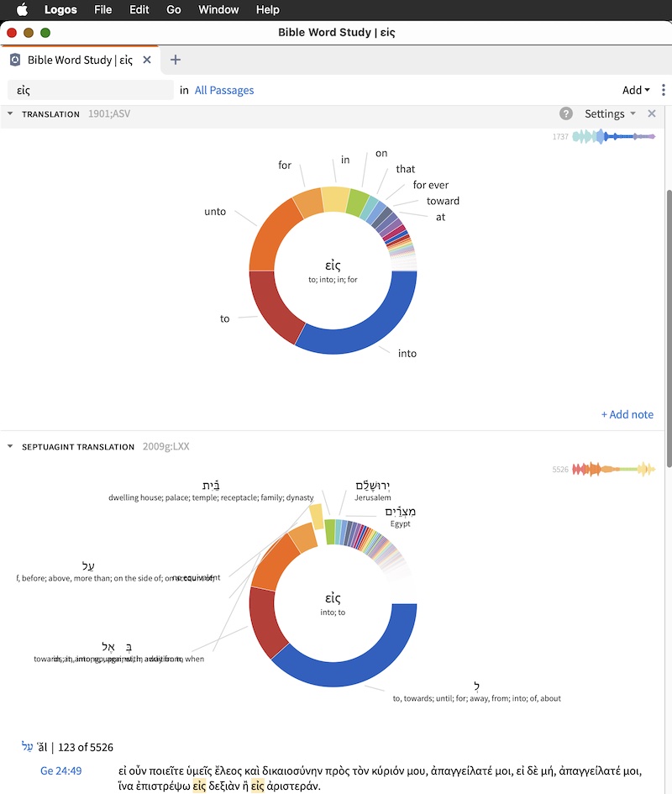Click the '+ Add note' link

627,414
